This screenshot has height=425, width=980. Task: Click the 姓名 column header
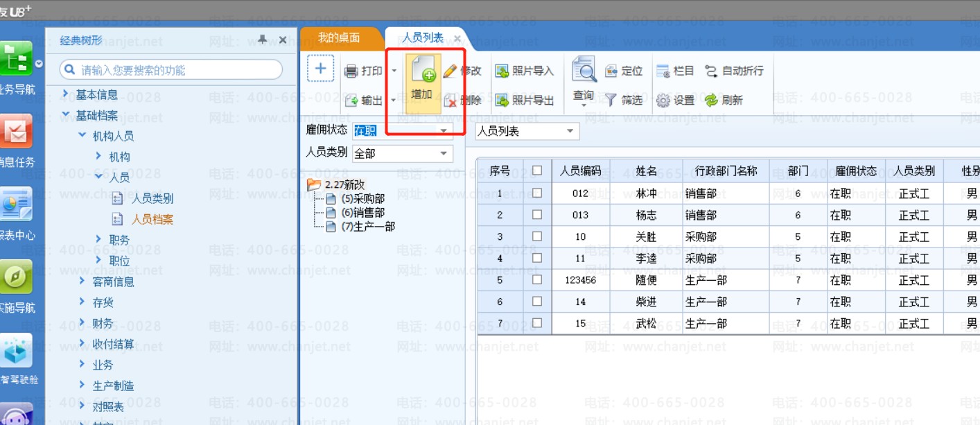(x=647, y=171)
